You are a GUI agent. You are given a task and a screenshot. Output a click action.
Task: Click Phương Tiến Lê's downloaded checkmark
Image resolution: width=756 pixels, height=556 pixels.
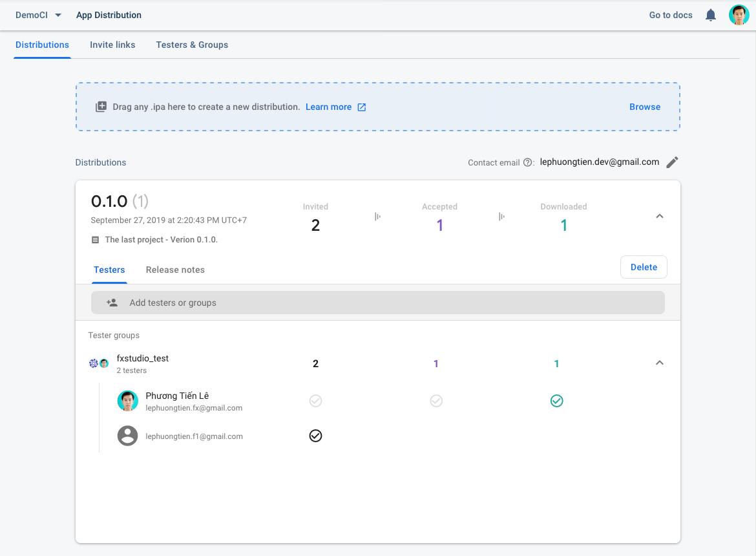coord(556,401)
